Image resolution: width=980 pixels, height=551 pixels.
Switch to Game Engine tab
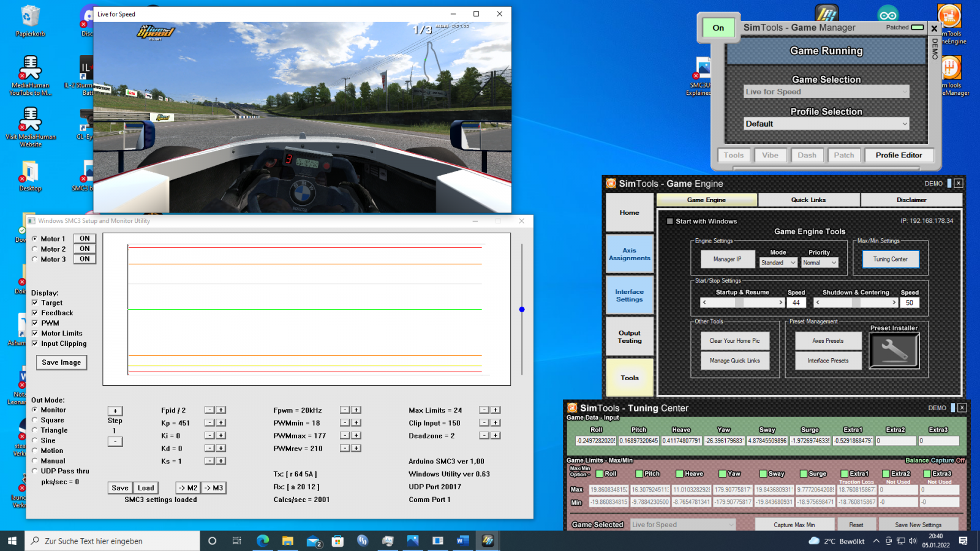pos(707,200)
